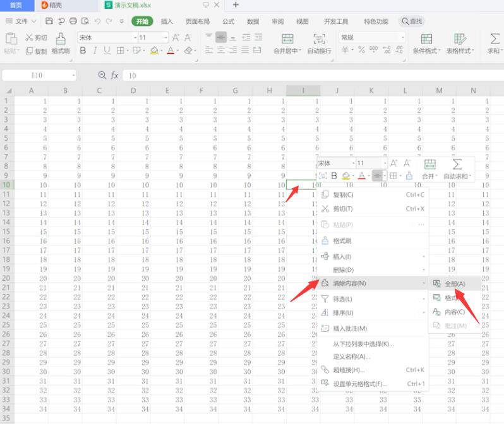The image size is (504, 424).
Task: Click the increase font size icon in ribbon
Action: (176, 38)
